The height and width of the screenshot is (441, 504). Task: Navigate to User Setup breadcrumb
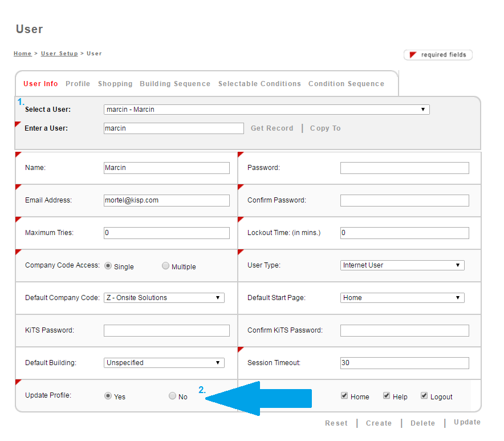pos(59,54)
